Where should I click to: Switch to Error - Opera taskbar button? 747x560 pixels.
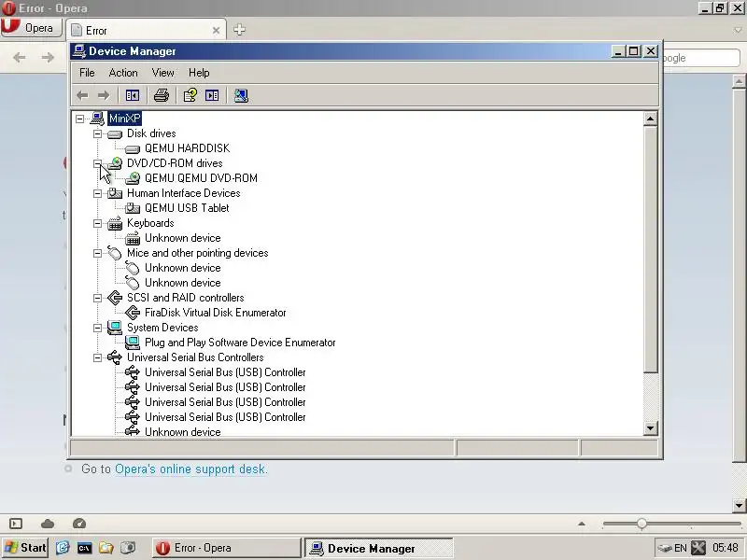click(227, 548)
